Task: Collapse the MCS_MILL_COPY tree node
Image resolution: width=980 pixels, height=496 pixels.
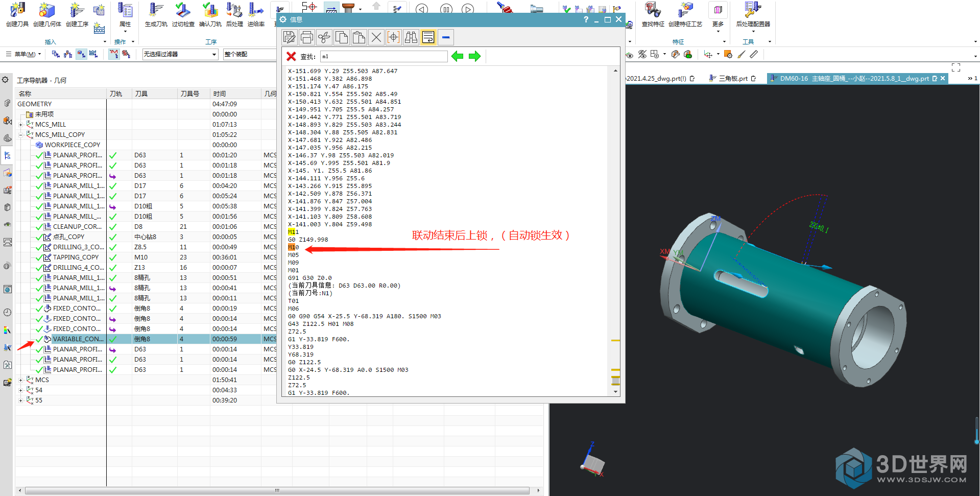Action: pyautogui.click(x=21, y=135)
